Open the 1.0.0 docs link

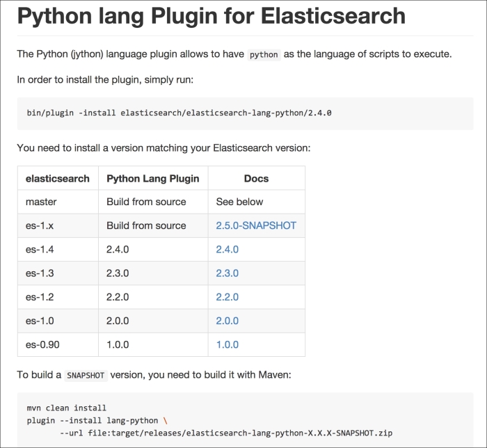click(227, 344)
